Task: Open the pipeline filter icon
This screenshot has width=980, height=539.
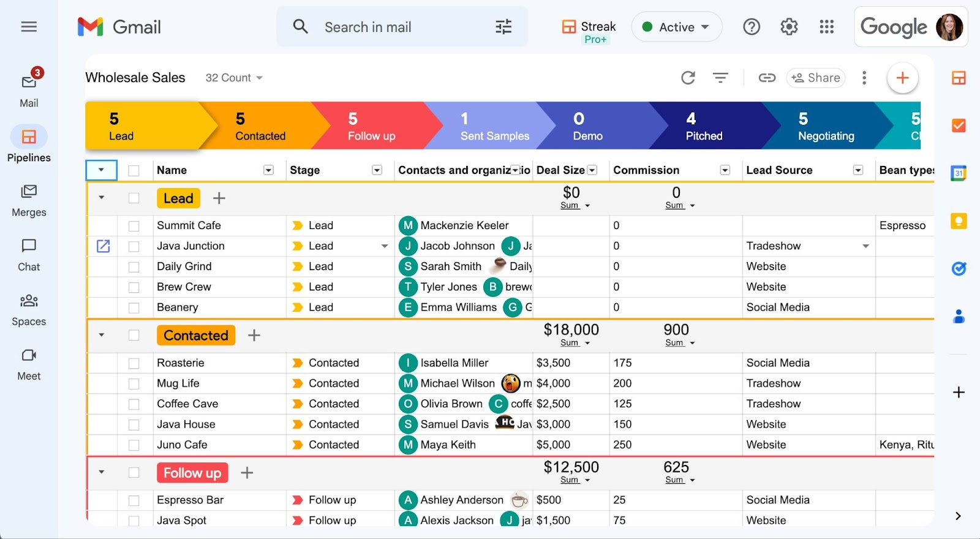Action: pos(720,78)
